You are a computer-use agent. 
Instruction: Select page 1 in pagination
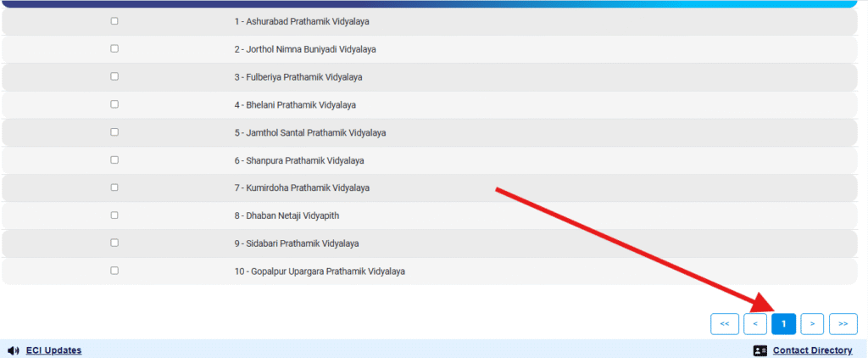[x=784, y=323]
